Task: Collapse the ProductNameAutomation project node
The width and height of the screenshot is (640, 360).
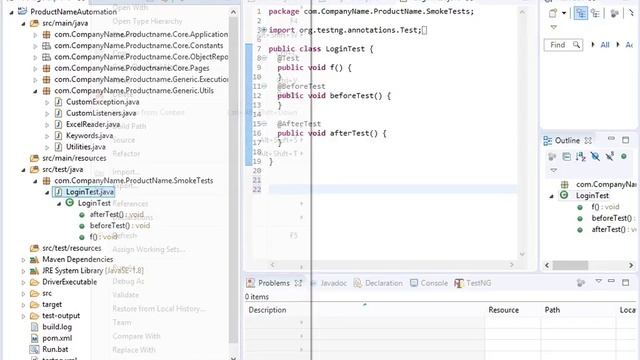Action: 11,12
